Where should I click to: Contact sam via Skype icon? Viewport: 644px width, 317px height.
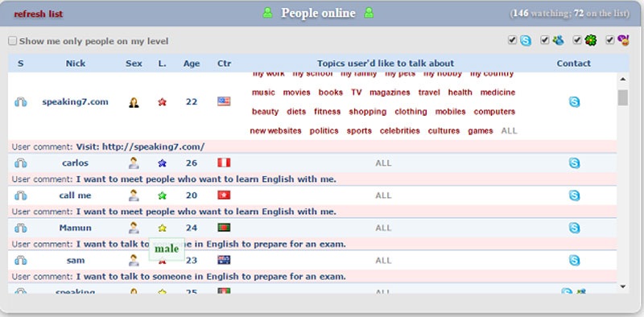tap(574, 261)
